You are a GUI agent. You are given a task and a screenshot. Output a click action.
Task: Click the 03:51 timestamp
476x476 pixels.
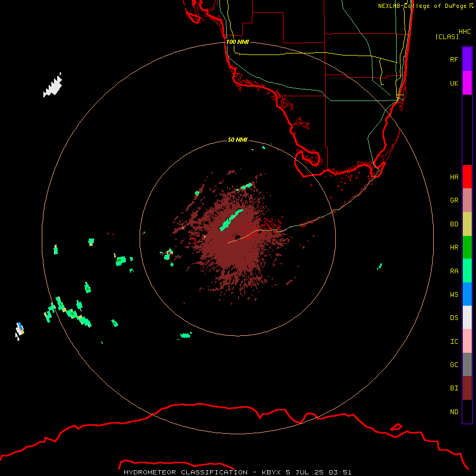pyautogui.click(x=340, y=472)
